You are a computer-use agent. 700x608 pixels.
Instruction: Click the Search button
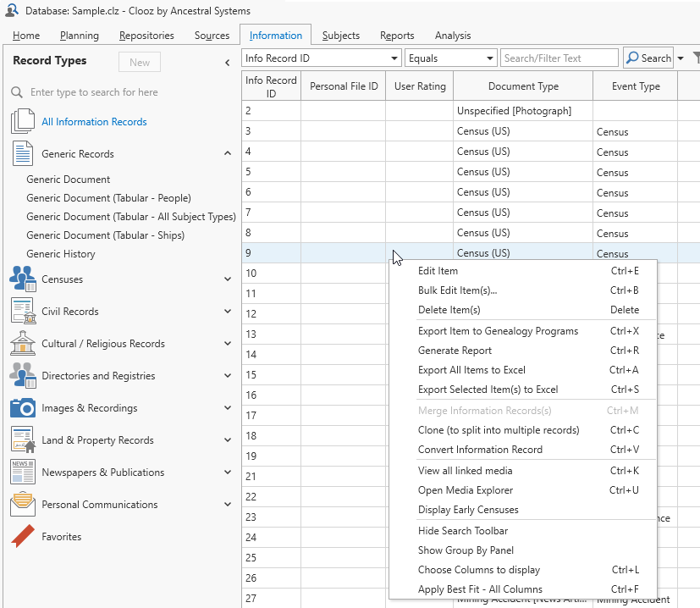coord(648,58)
